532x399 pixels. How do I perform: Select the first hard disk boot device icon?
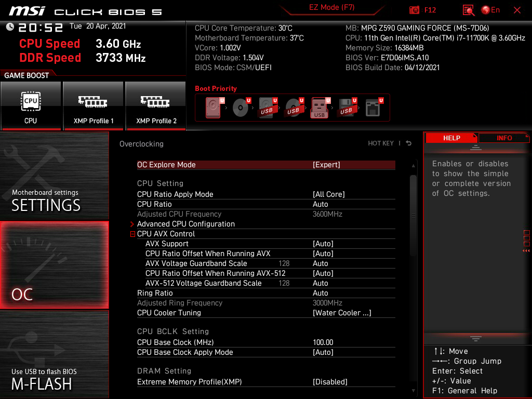(215, 108)
